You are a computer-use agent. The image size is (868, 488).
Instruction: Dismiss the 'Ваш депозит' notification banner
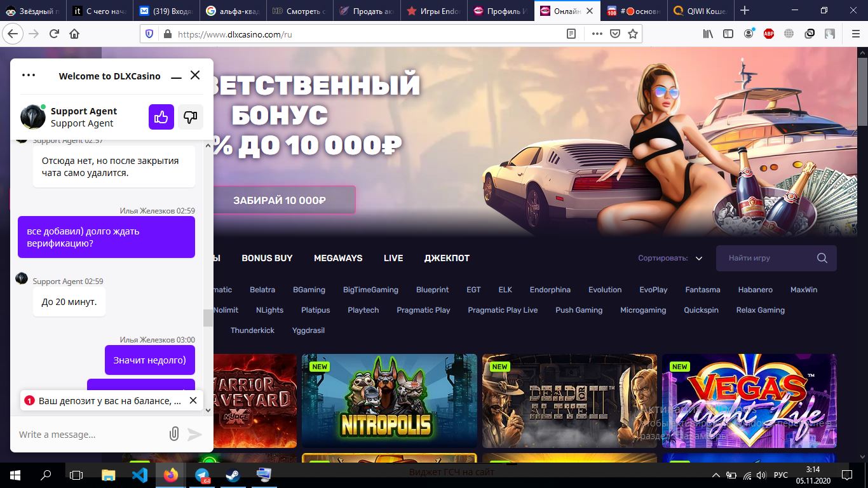click(193, 400)
